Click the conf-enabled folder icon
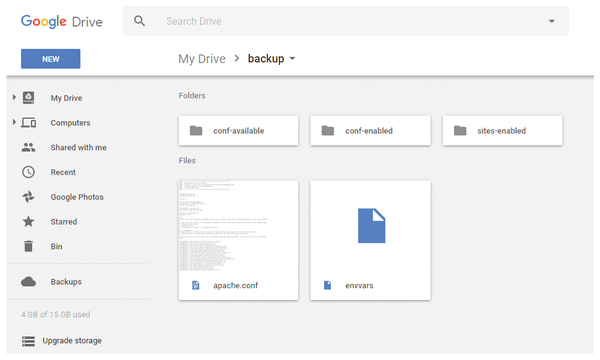The height and width of the screenshot is (360, 600). (x=328, y=131)
